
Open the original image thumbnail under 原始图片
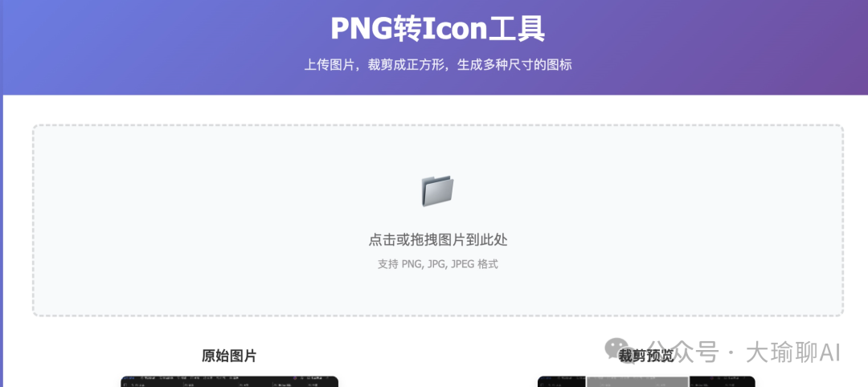click(x=229, y=381)
